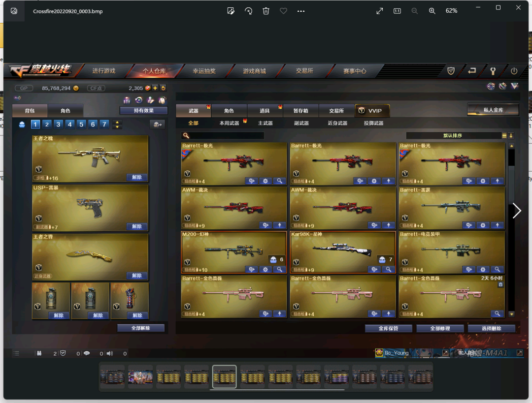The image size is (532, 403).
Task: Open the 暂存箱 inventory tab
Action: click(x=300, y=111)
